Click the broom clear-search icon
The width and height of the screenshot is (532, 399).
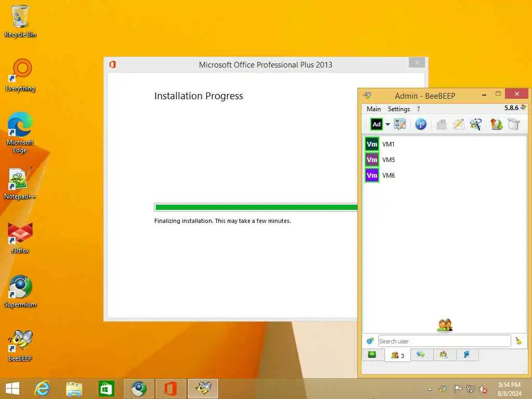pyautogui.click(x=518, y=341)
